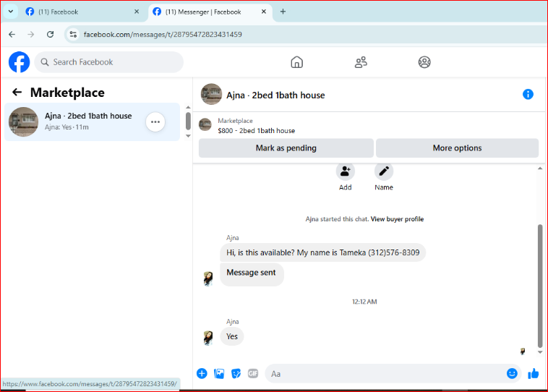Add people with the Add icon
The height and width of the screenshot is (392, 548).
[x=346, y=171]
